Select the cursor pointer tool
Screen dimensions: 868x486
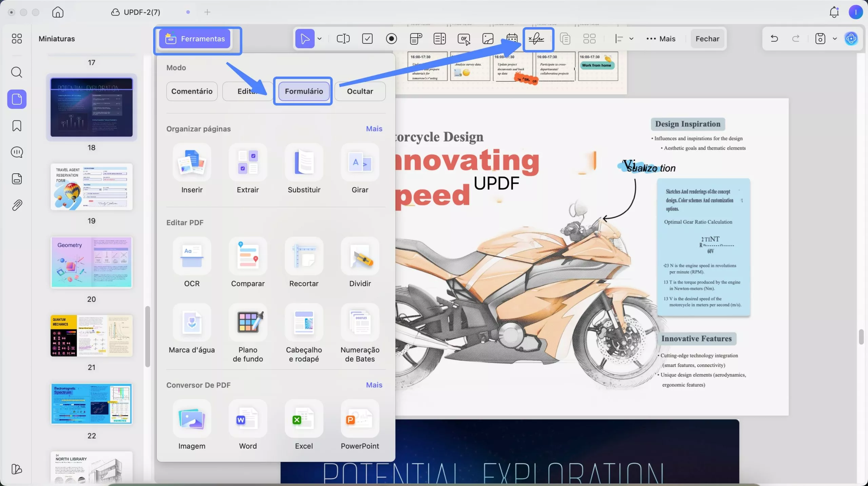[305, 39]
